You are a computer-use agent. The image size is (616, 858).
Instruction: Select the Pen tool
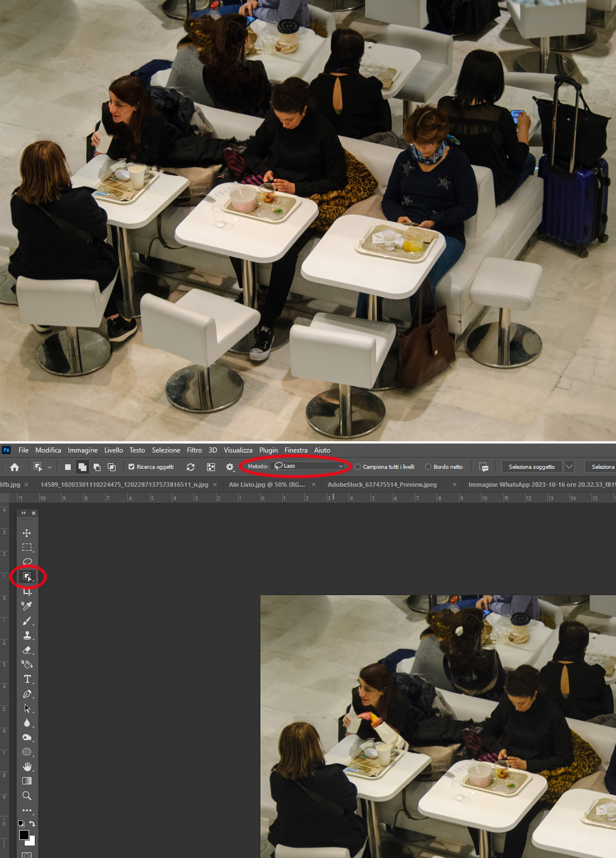27,694
